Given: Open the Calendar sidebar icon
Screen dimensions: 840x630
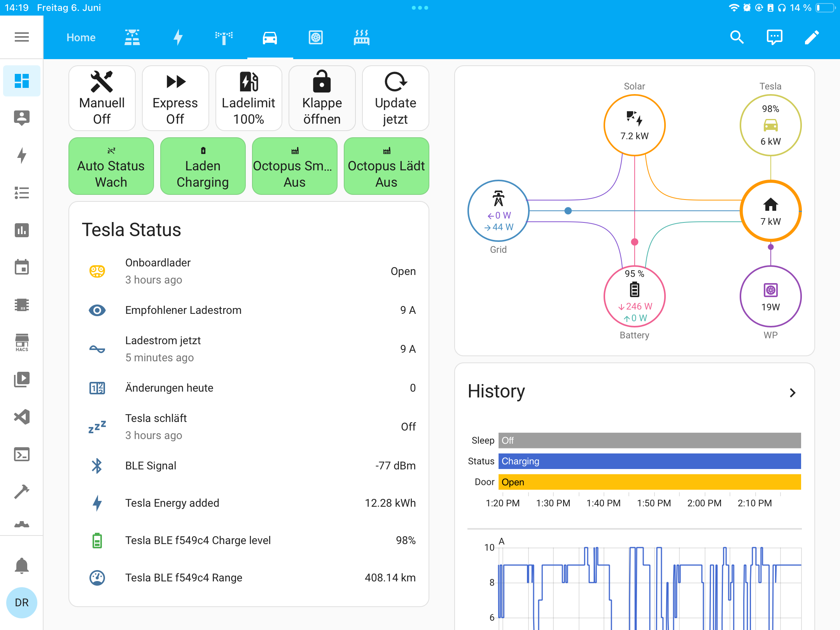Looking at the screenshot, I should coord(22,268).
